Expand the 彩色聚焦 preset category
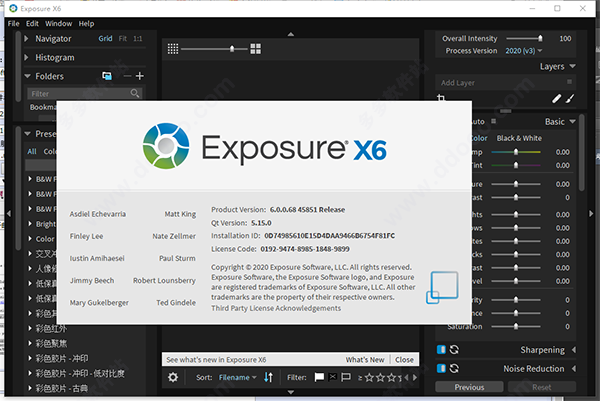The height and width of the screenshot is (401, 600). tap(30, 343)
